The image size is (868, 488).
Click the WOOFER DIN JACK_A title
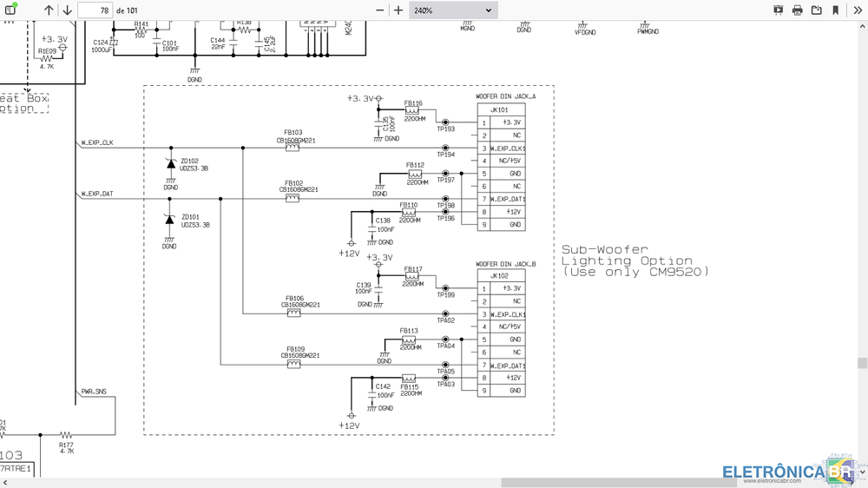(x=506, y=96)
